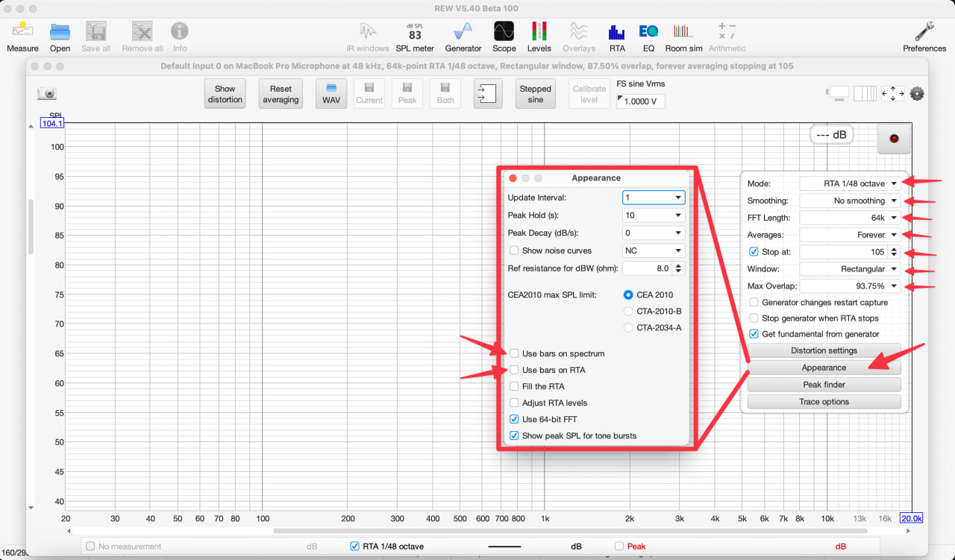The width and height of the screenshot is (955, 560).
Task: Expand the Mode RTA 1/48 octave dropdown
Action: point(850,183)
